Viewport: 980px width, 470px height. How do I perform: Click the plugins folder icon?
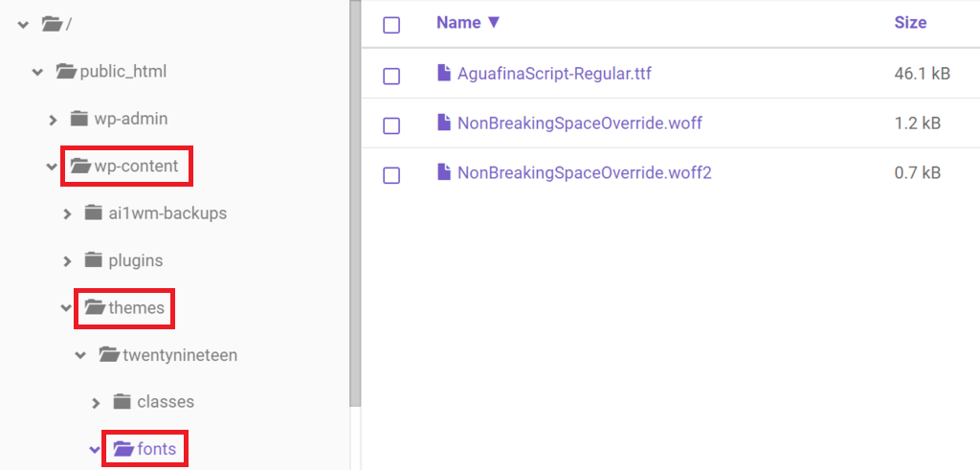93,259
